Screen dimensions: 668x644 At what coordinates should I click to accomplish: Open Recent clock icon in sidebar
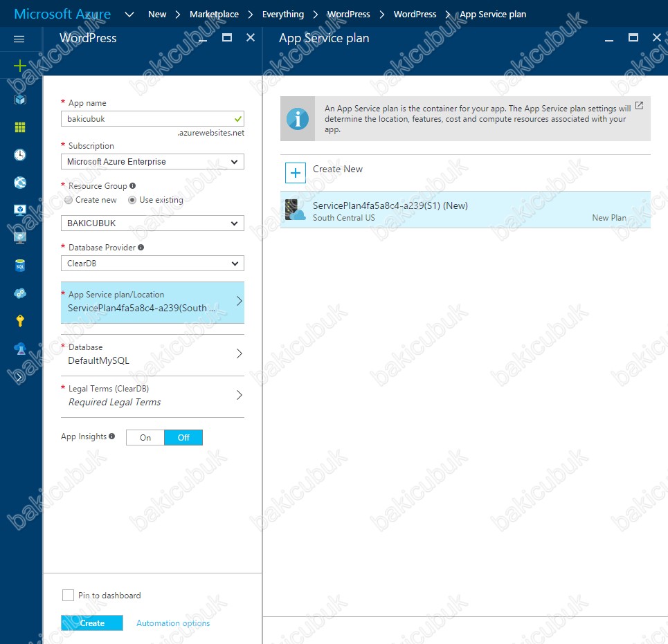click(20, 155)
